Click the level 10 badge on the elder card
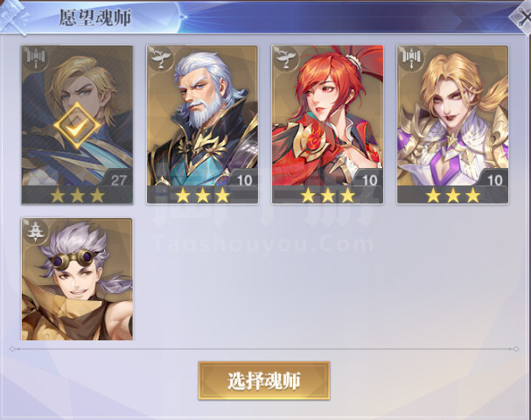The height and width of the screenshot is (420, 531). pos(244,179)
